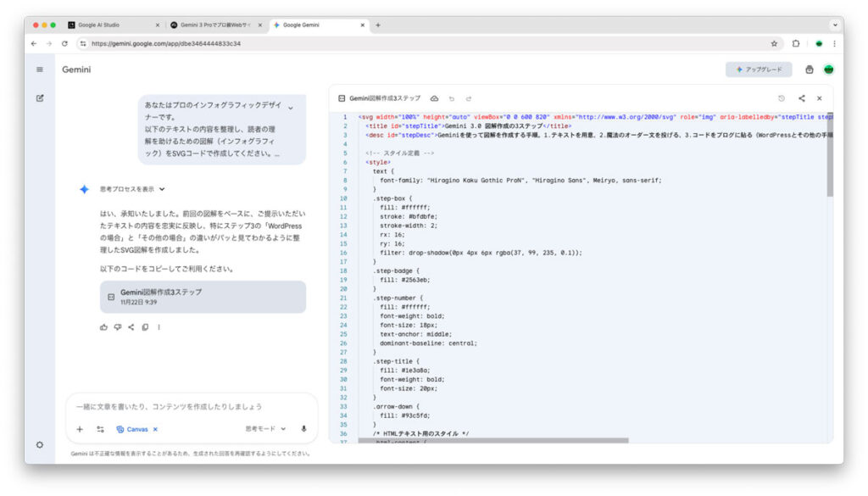
Task: Remove the Canvas tool chip
Action: click(x=155, y=429)
